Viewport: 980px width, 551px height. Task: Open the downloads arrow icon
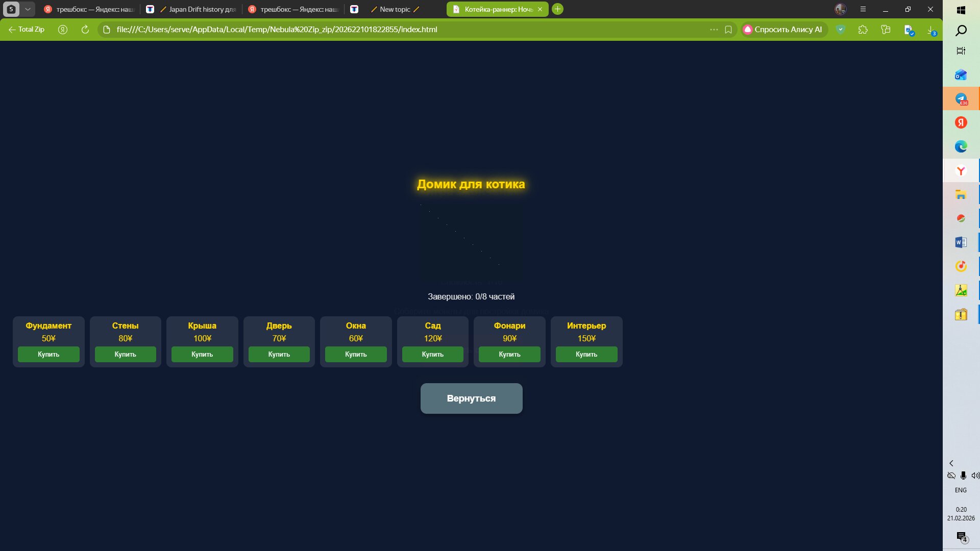tap(932, 30)
